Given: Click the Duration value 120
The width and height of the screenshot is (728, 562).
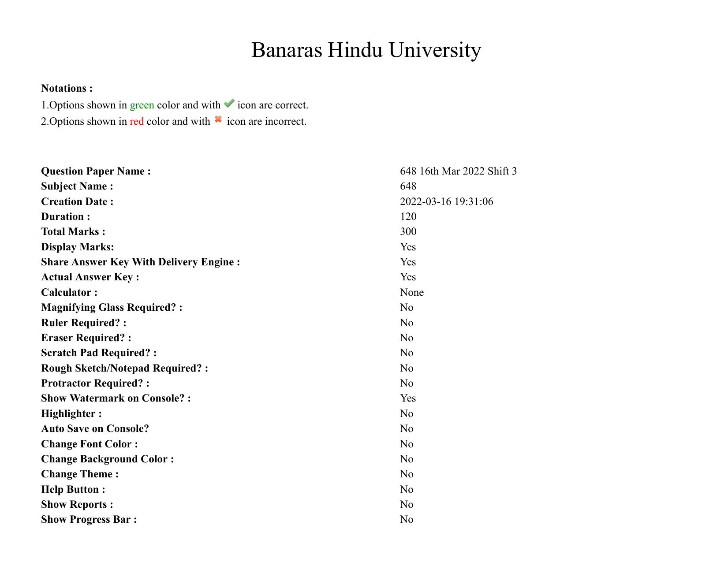Looking at the screenshot, I should (408, 216).
